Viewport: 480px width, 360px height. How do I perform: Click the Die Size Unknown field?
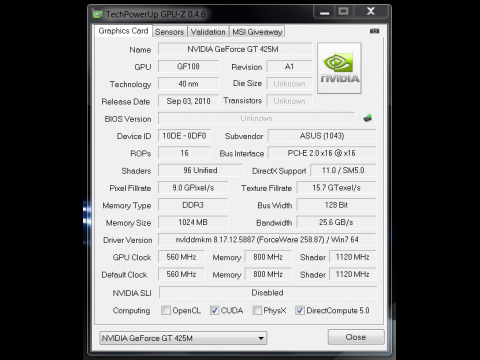pos(289,84)
